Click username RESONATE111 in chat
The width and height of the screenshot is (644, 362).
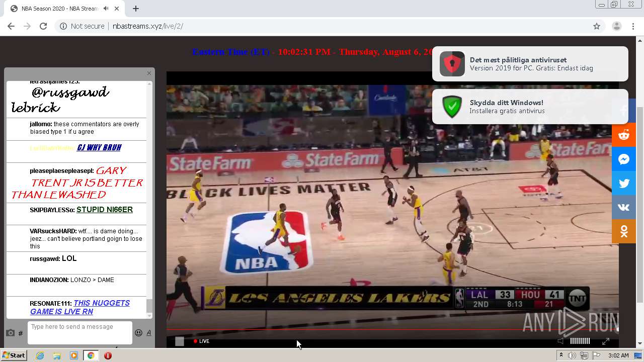click(x=51, y=304)
